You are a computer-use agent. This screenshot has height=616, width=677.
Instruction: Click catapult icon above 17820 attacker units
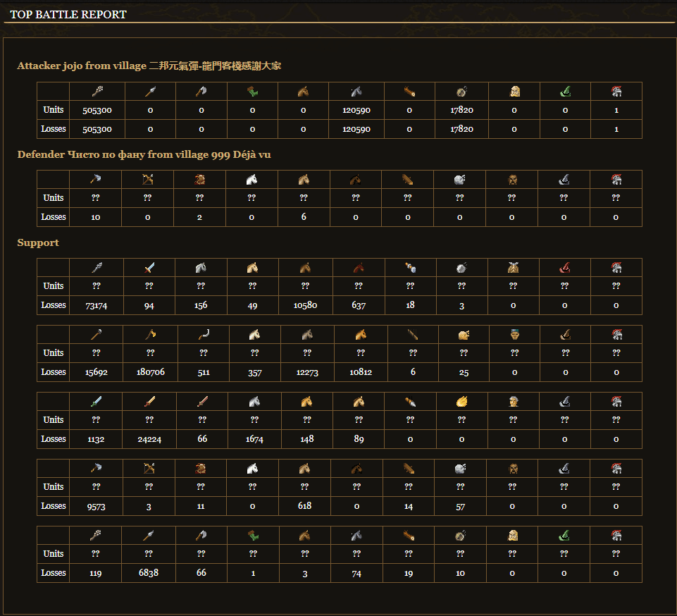pyautogui.click(x=461, y=91)
